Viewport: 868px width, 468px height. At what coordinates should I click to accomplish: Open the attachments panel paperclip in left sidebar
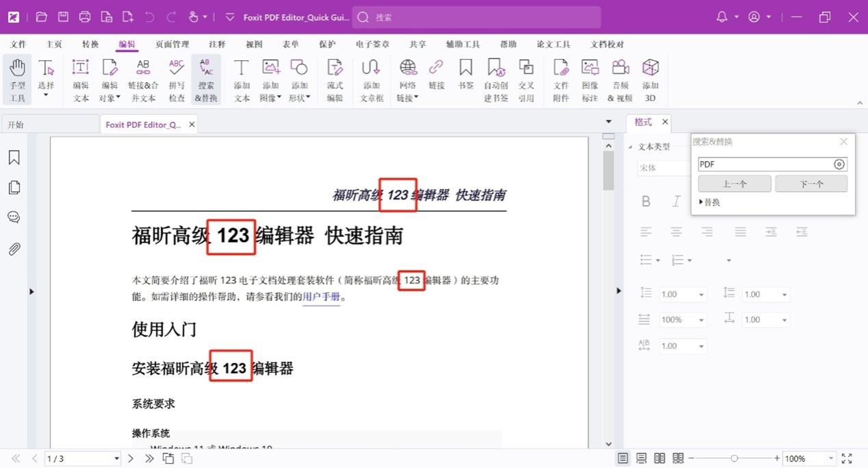pyautogui.click(x=14, y=249)
